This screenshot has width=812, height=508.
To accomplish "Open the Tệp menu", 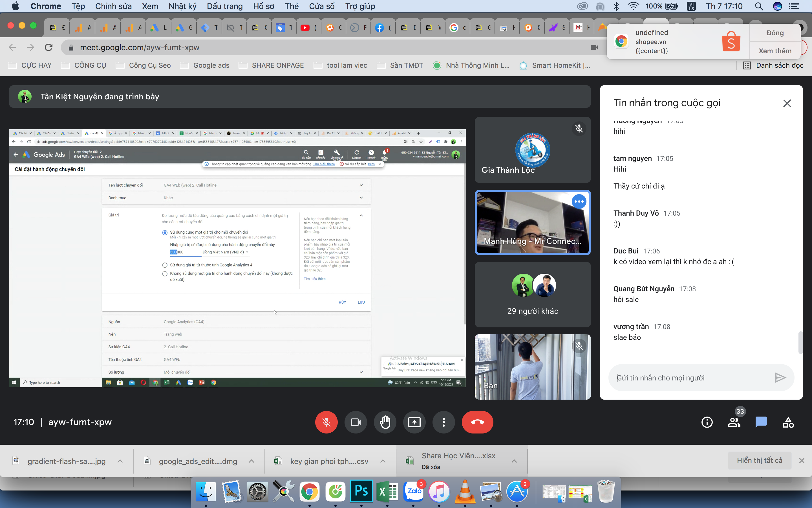I will click(x=78, y=6).
